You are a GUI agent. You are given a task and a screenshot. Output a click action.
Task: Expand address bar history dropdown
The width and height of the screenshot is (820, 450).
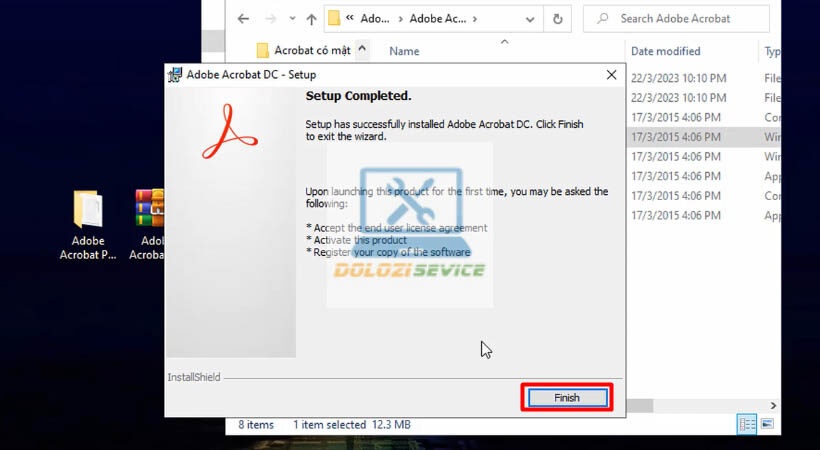point(530,19)
